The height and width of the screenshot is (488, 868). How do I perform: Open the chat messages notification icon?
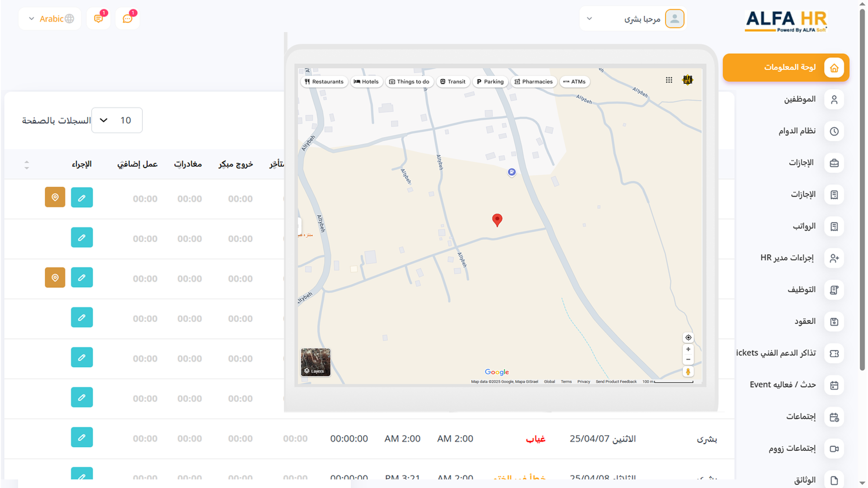pos(127,19)
